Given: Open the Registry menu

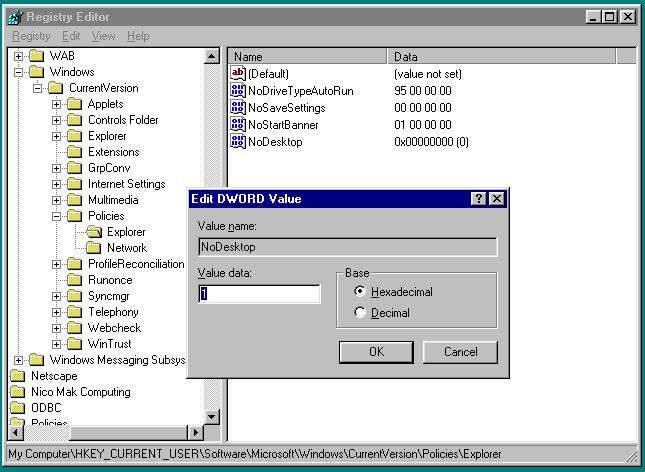Looking at the screenshot, I should click(x=31, y=36).
